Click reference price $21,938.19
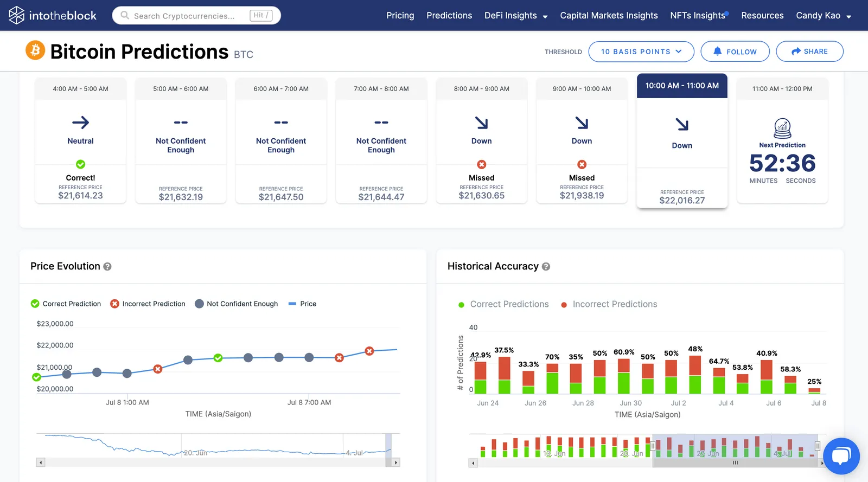 (x=582, y=196)
